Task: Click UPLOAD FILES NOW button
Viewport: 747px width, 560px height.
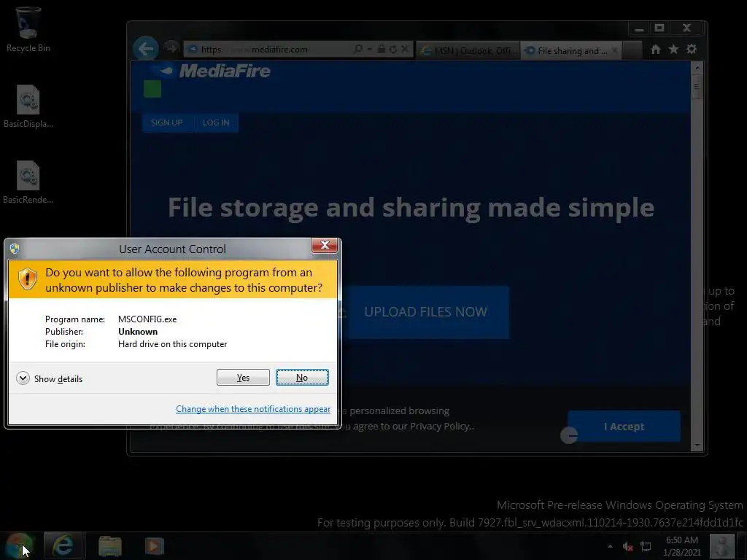Action: click(x=425, y=312)
